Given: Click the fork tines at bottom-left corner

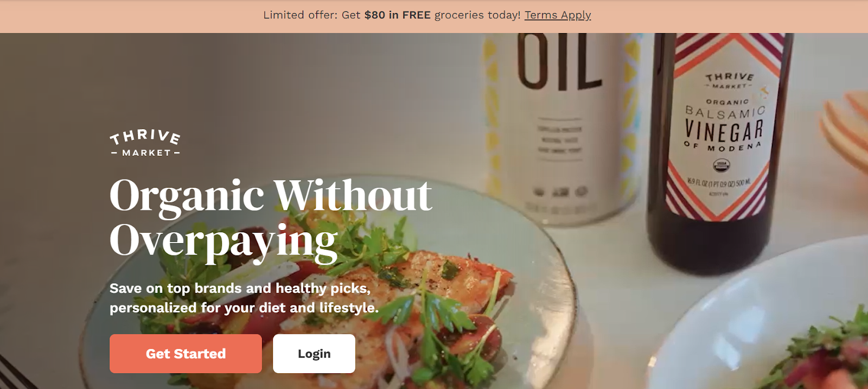Looking at the screenshot, I should click(x=14, y=373).
